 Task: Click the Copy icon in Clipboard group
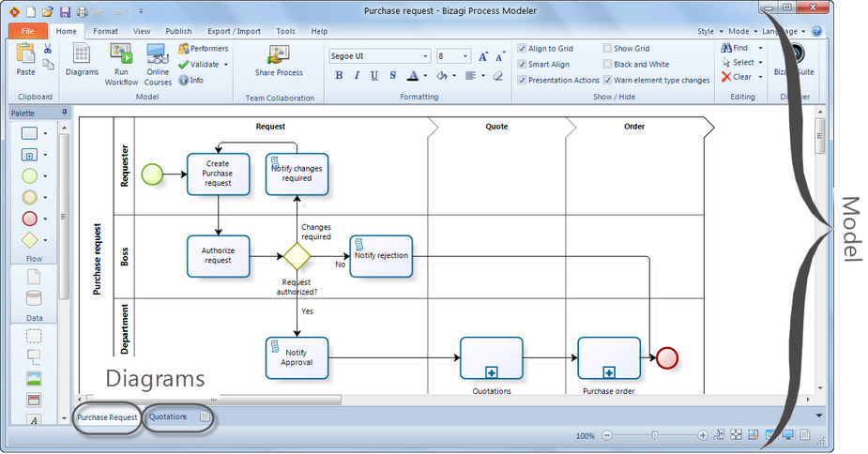[x=48, y=64]
